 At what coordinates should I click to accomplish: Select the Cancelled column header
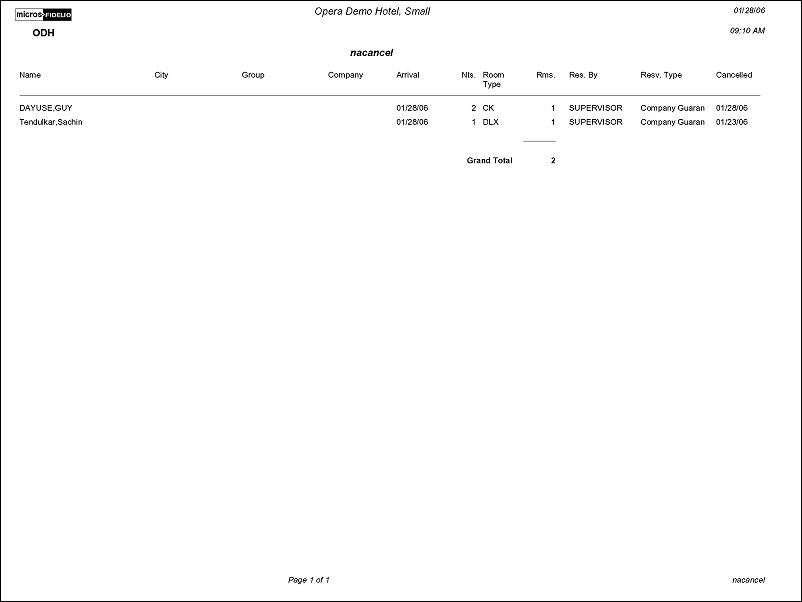click(x=734, y=75)
